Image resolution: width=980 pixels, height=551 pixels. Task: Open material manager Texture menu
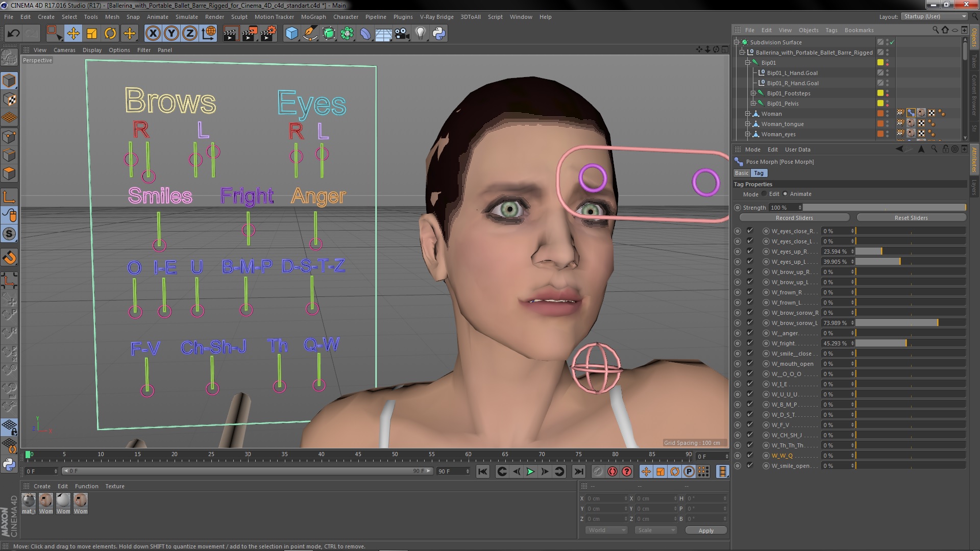pyautogui.click(x=115, y=486)
